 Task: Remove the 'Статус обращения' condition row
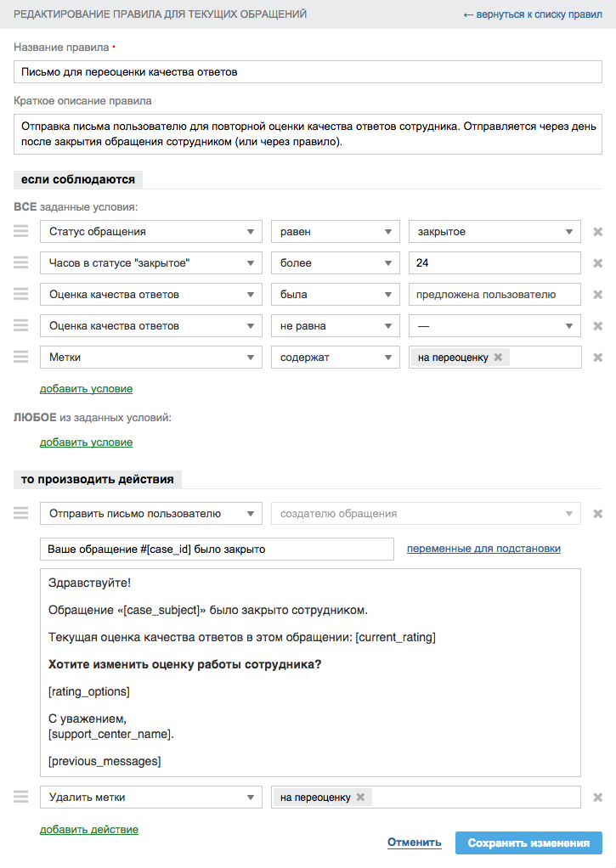coord(597,232)
